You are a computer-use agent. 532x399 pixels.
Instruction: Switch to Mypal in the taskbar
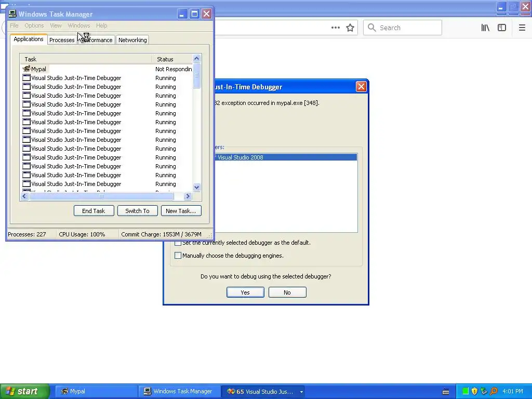96,391
